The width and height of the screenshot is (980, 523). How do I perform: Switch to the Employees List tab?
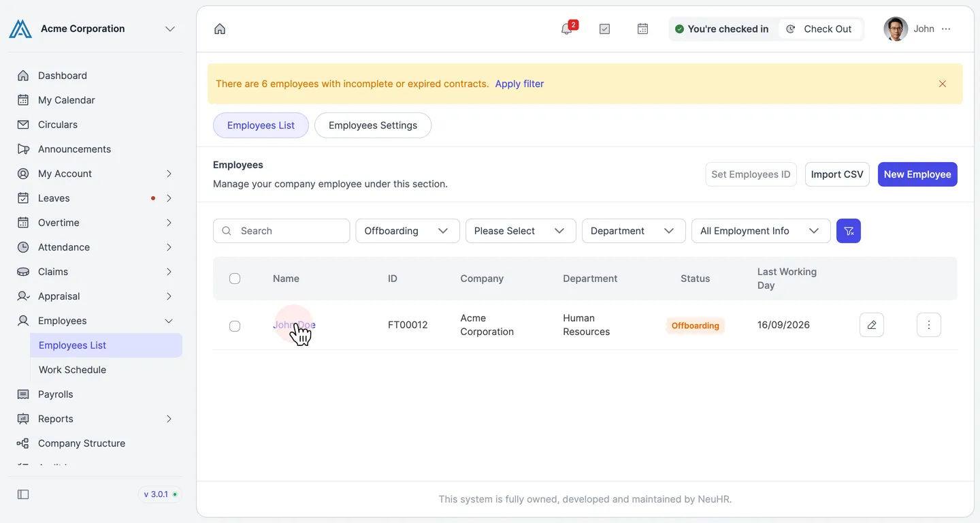[261, 125]
